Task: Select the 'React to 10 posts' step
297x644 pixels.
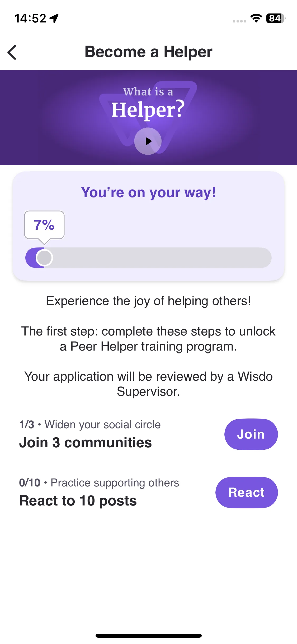Action: [78, 500]
